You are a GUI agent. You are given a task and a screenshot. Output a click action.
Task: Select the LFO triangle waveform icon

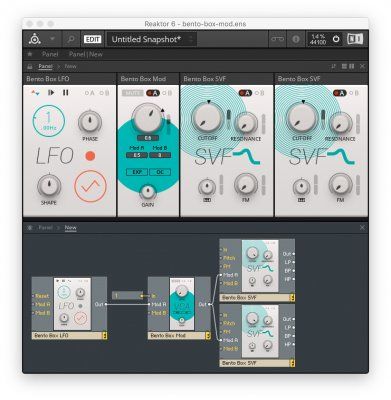(90, 187)
